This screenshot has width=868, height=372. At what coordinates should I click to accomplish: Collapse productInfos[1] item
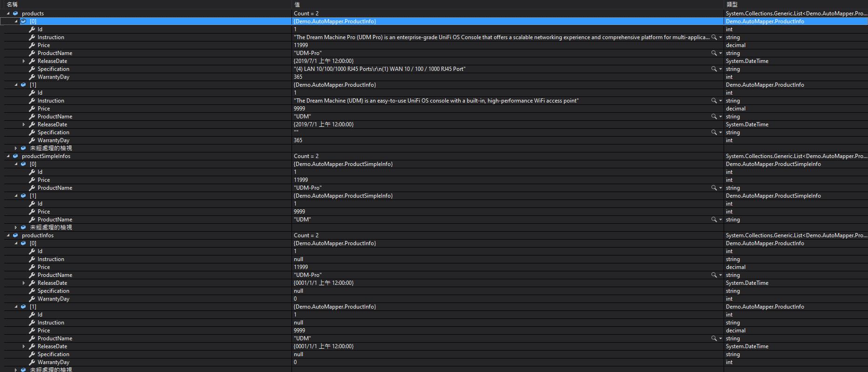[16, 307]
